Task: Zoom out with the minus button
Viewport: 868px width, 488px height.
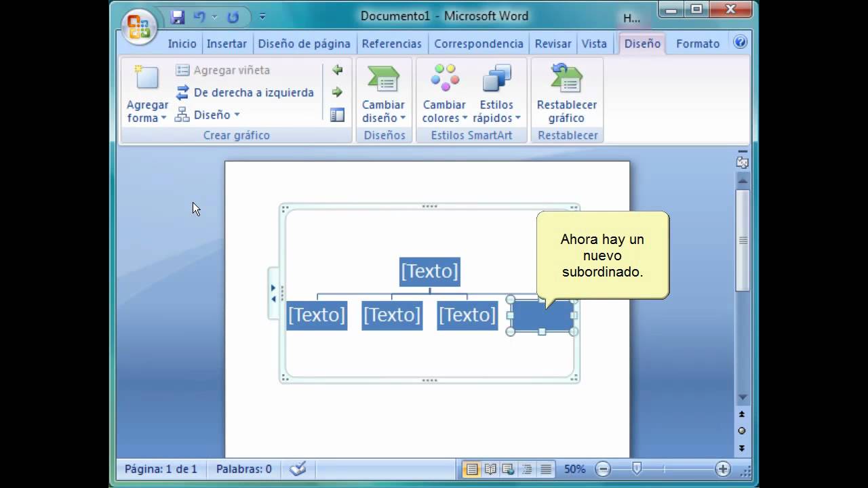Action: click(x=603, y=468)
